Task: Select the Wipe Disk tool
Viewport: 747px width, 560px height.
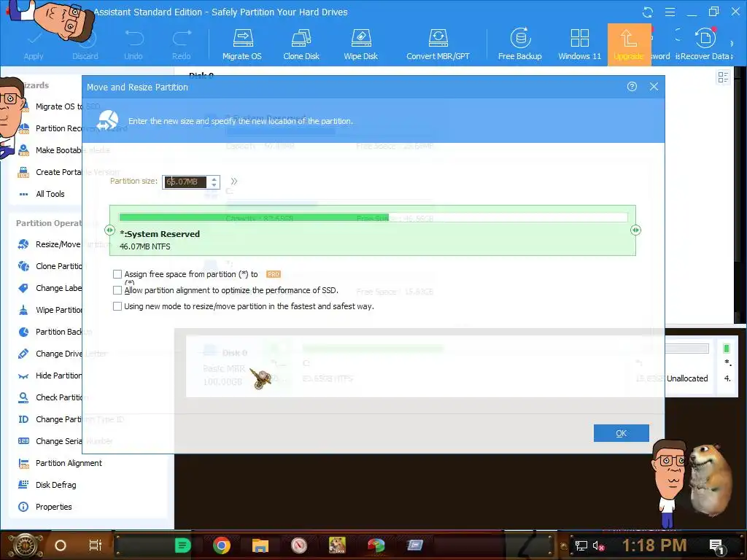Action: pos(360,44)
